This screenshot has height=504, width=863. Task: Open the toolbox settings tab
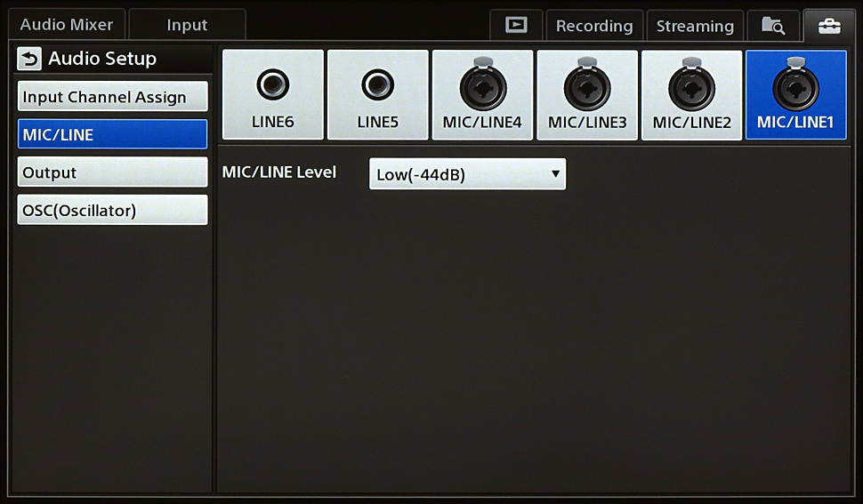pos(828,26)
